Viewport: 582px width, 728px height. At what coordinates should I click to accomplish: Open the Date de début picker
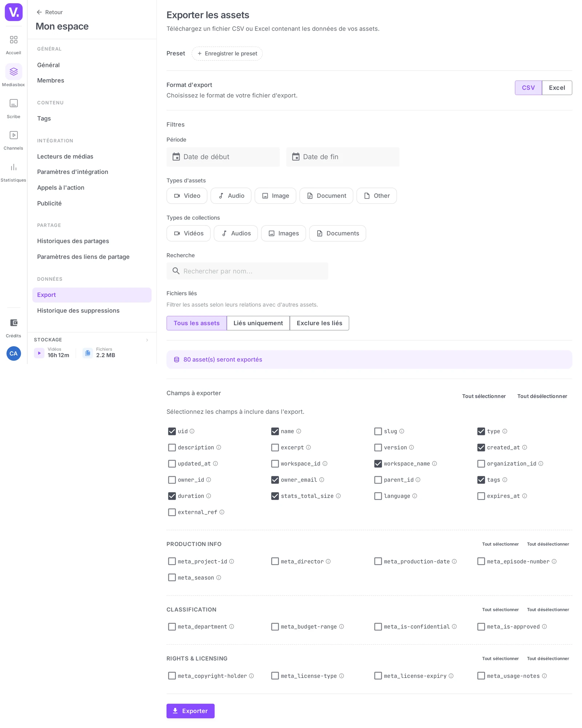(x=223, y=157)
